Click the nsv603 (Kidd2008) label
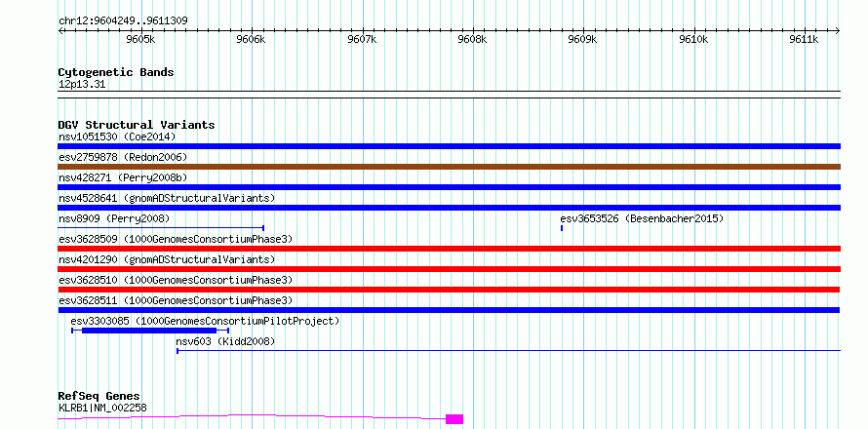 click(225, 341)
